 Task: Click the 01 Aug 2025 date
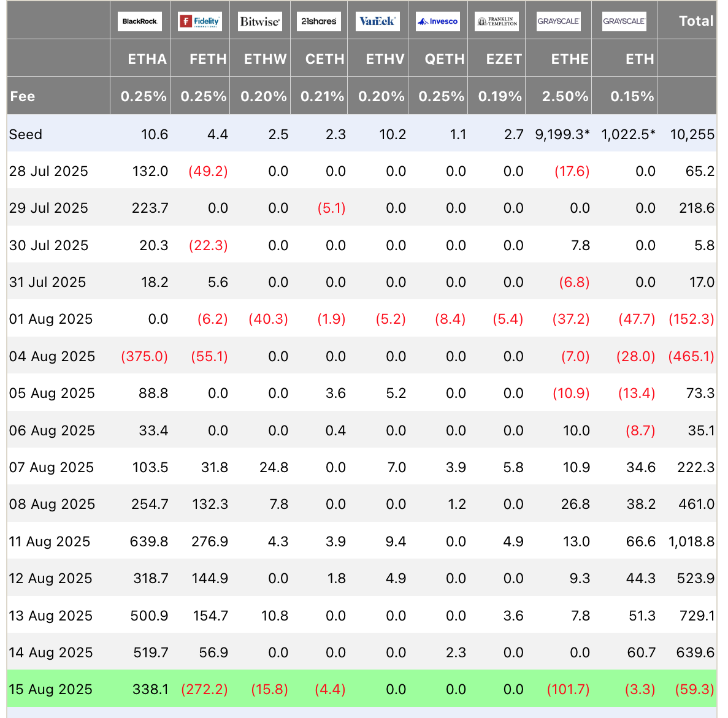pos(51,319)
